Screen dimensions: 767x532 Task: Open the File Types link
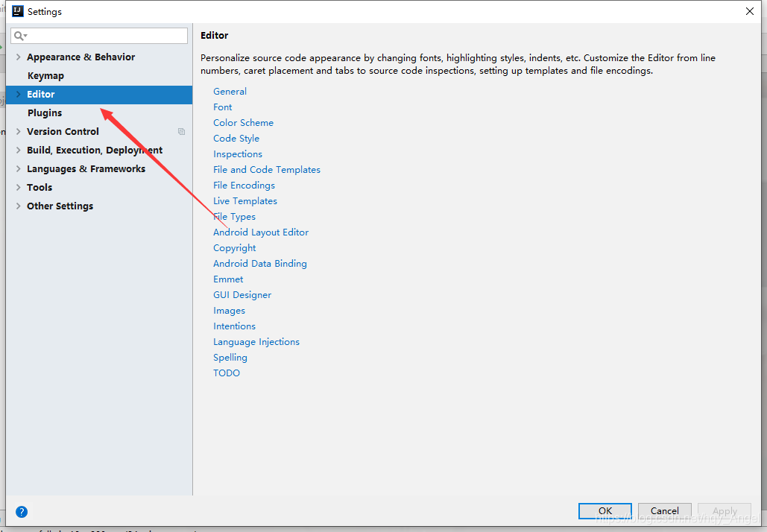click(234, 217)
